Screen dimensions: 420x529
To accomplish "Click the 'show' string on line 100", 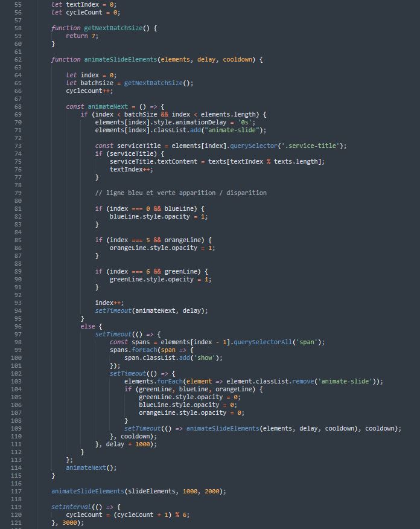I will (x=205, y=357).
